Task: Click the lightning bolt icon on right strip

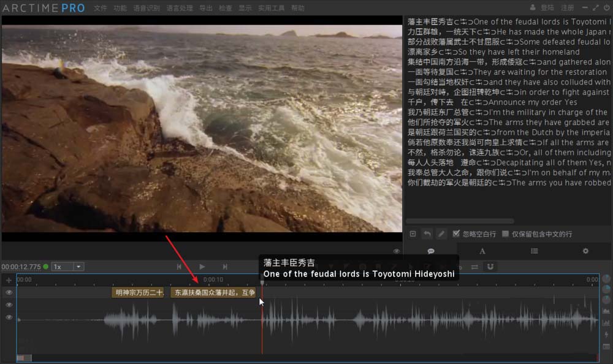Action: coord(606,335)
